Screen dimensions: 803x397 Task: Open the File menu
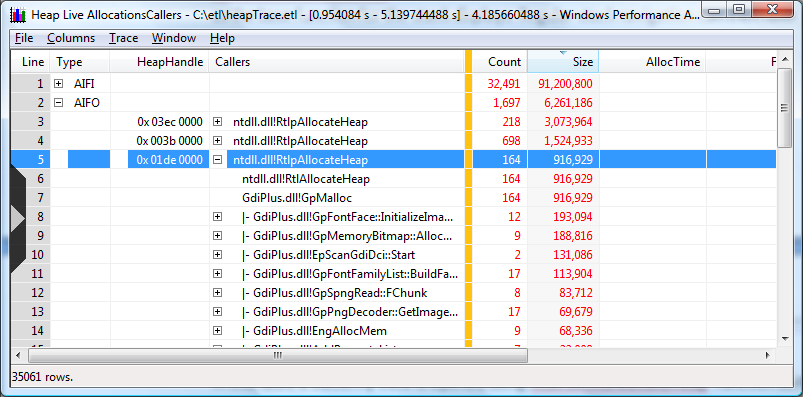(24, 38)
